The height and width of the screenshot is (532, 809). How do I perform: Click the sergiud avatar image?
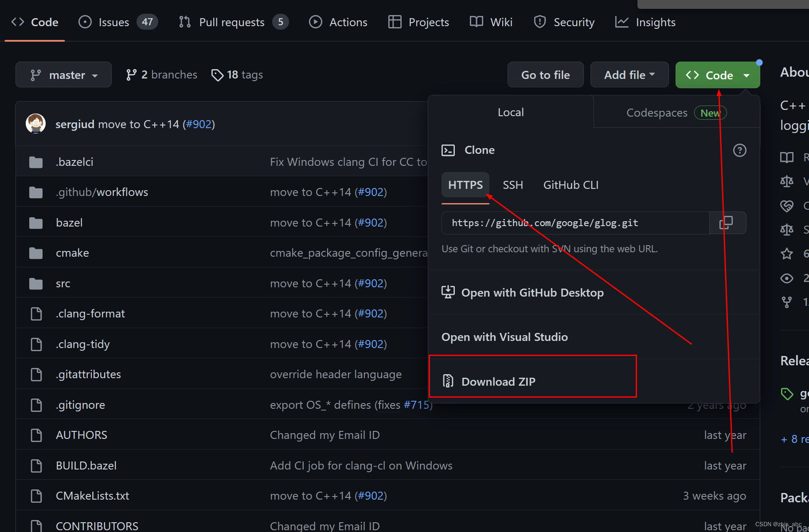click(35, 124)
